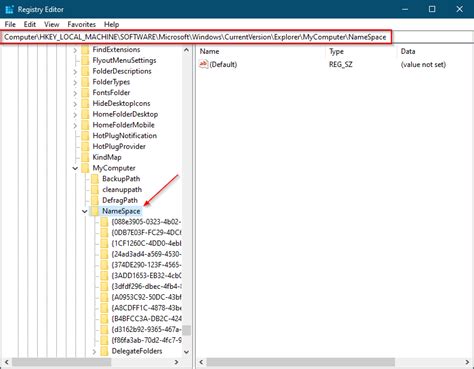Open the Edit menu
Screen dimensions: 474x369
[30, 24]
